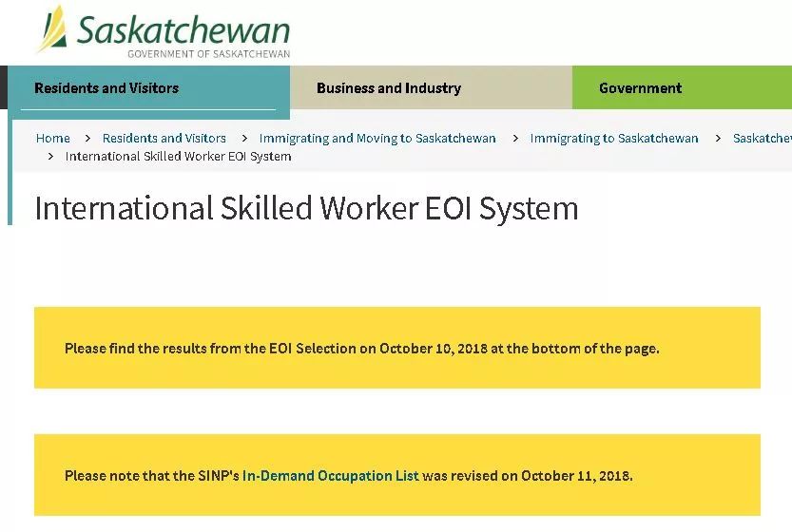
Task: Click chevron after Immigrating to Saskatchewan breadcrumb
Action: click(716, 138)
